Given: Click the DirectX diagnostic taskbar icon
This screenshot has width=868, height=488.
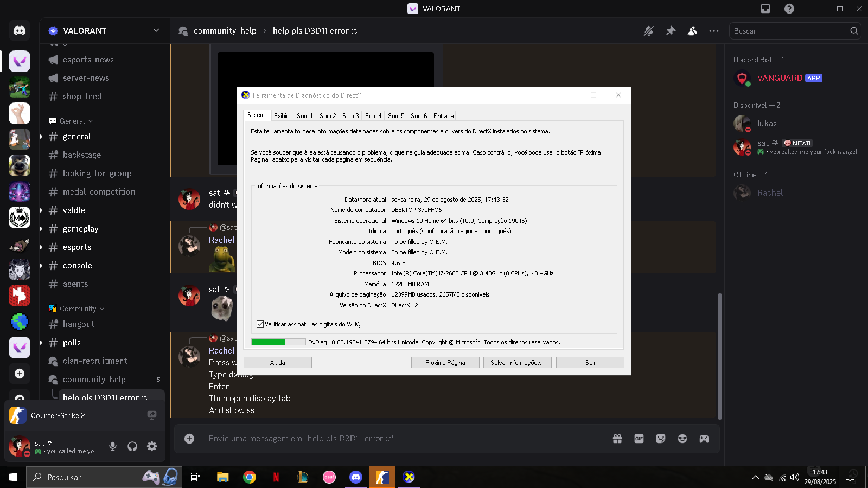Looking at the screenshot, I should pos(409,477).
